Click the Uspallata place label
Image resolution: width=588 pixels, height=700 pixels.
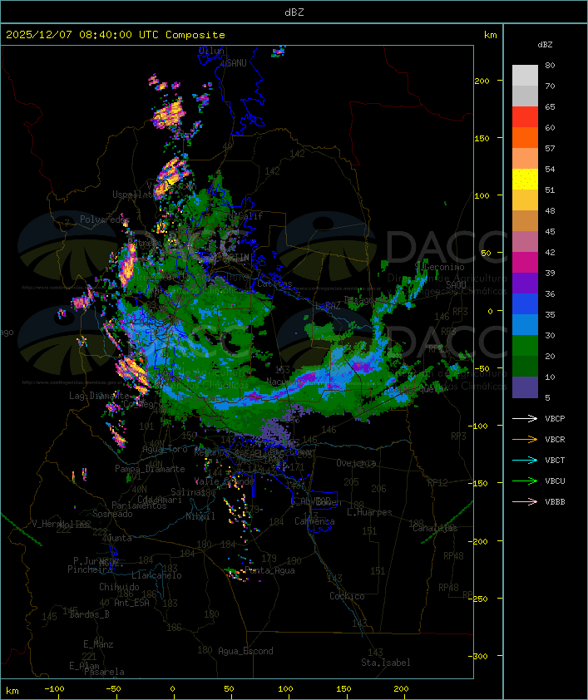coord(135,195)
